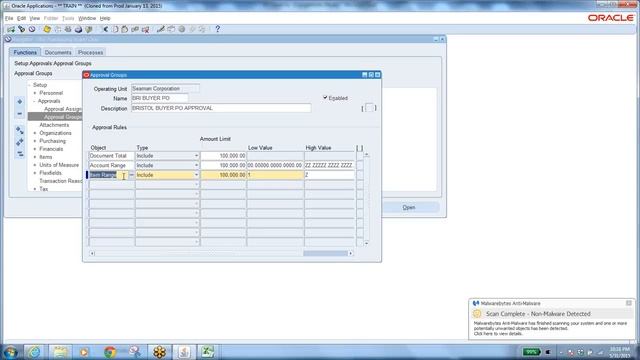Screen dimensions: 640x360
Task: Click the Document Total object cell
Action: 111,156
